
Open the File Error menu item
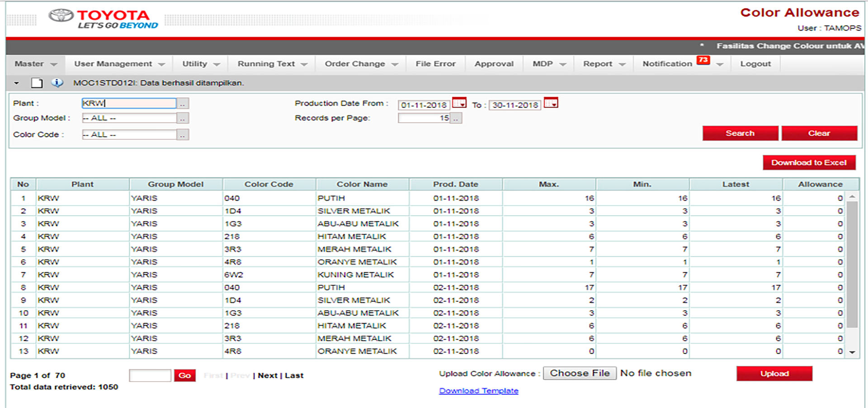coord(435,64)
